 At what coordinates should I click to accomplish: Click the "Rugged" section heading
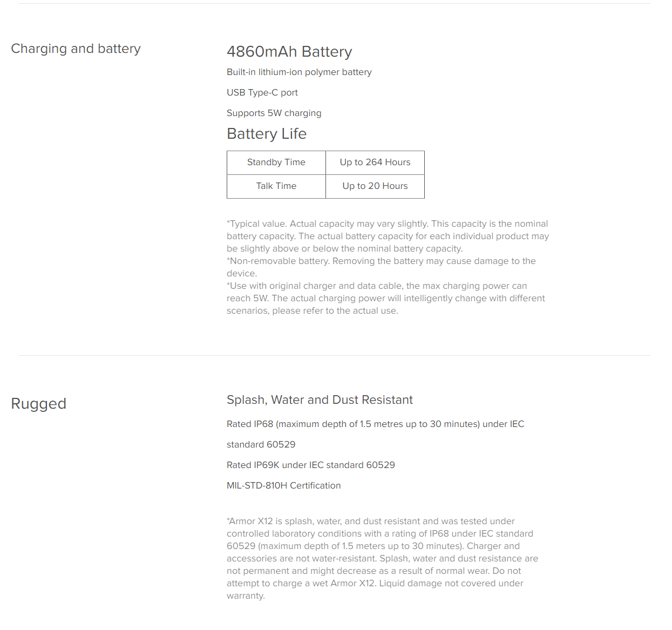coord(39,404)
